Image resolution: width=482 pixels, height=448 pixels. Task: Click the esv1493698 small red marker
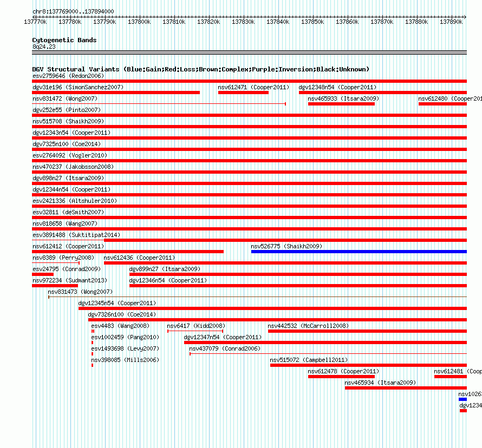(92, 354)
